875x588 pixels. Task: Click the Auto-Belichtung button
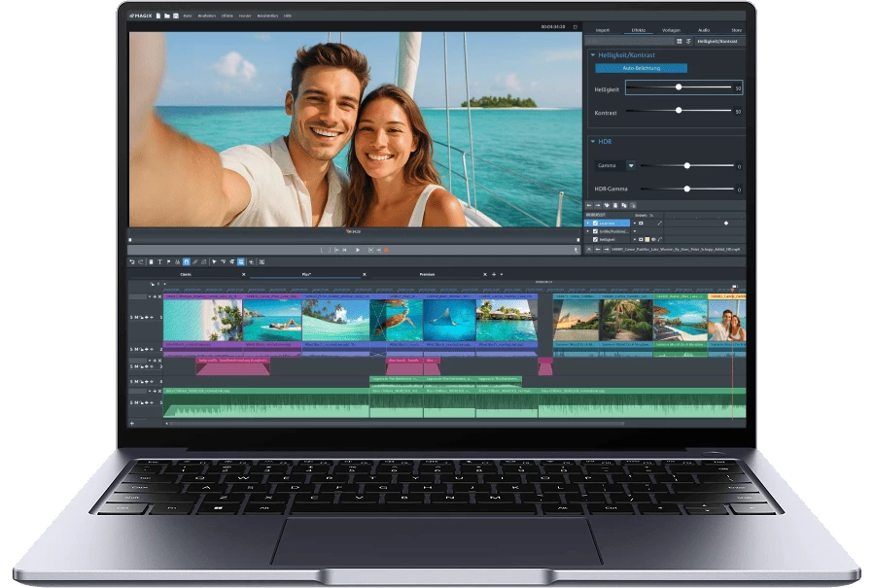pos(641,68)
